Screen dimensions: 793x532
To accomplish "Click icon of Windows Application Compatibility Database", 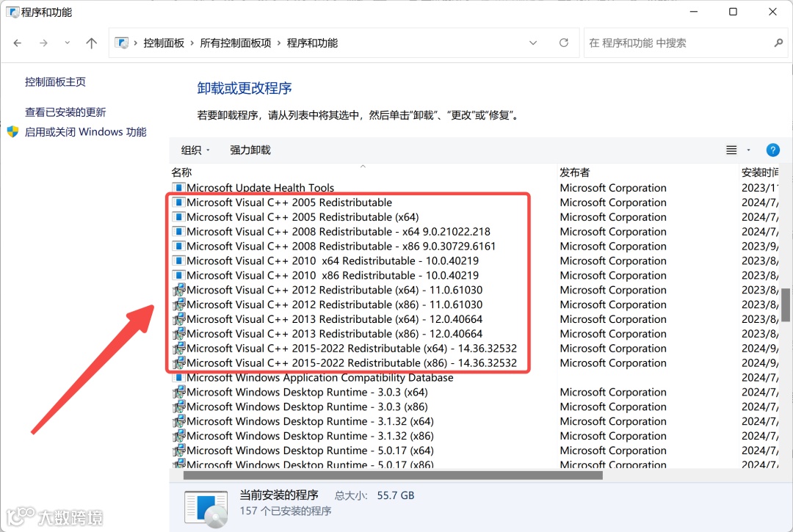I will coord(178,378).
